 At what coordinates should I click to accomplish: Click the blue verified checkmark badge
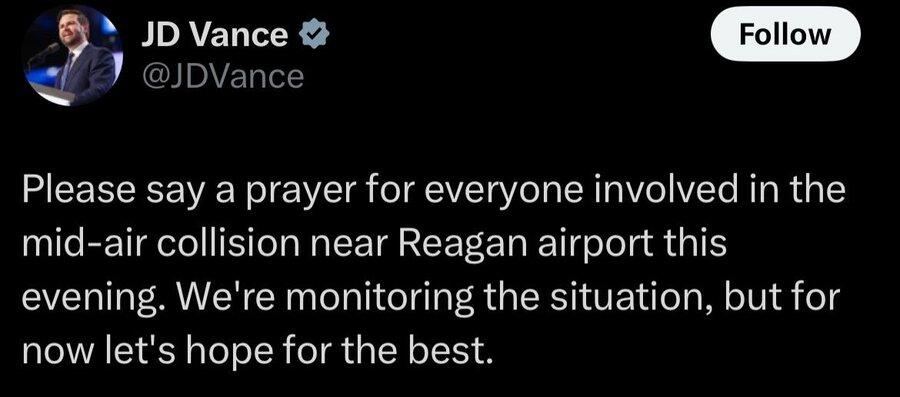tap(314, 35)
